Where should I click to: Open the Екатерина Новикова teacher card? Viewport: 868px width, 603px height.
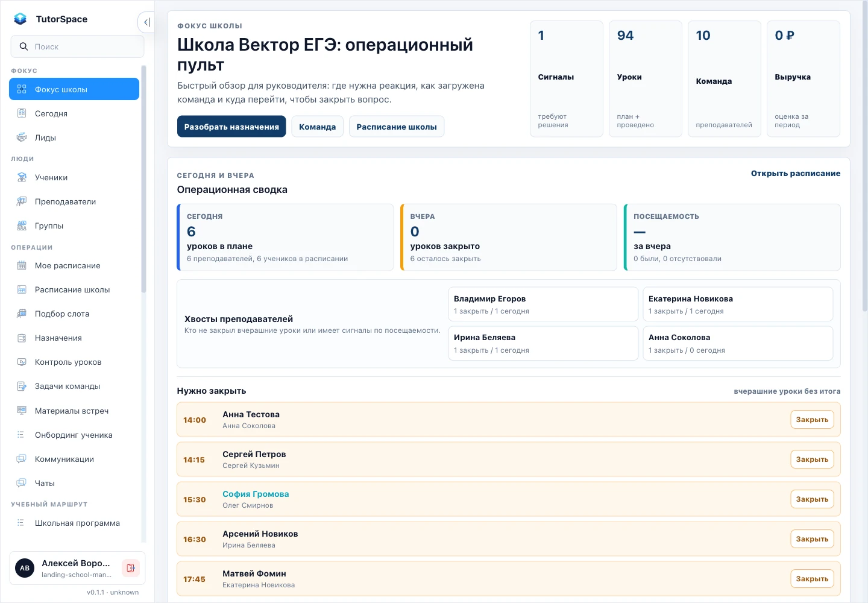click(x=738, y=304)
